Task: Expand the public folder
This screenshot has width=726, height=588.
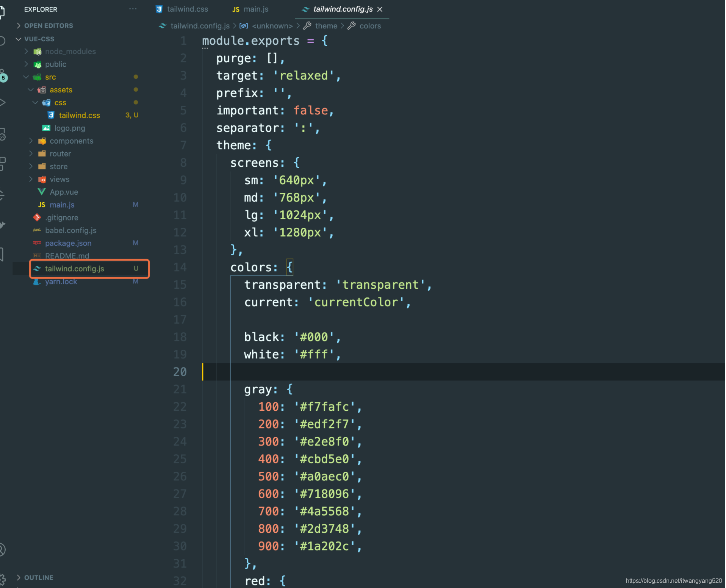Action: pyautogui.click(x=26, y=64)
